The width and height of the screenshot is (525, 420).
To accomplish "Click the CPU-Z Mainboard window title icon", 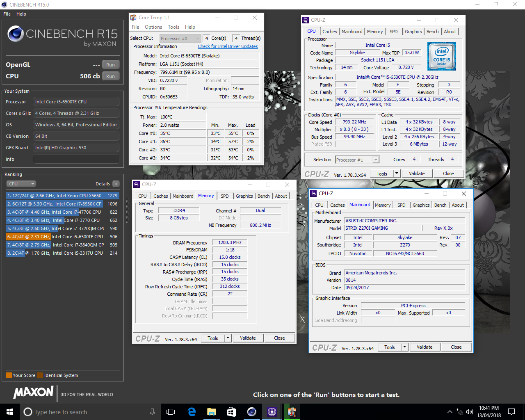I will pyautogui.click(x=314, y=194).
